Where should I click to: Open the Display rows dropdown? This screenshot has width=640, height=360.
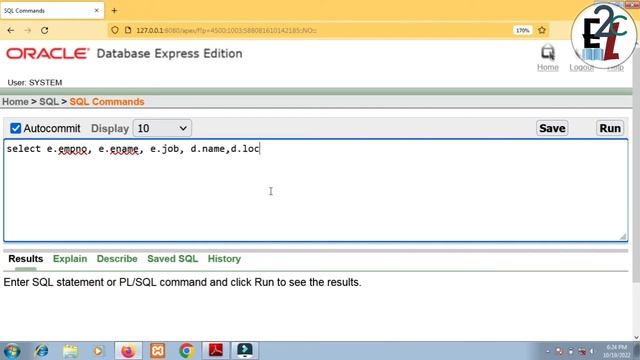coord(162,128)
